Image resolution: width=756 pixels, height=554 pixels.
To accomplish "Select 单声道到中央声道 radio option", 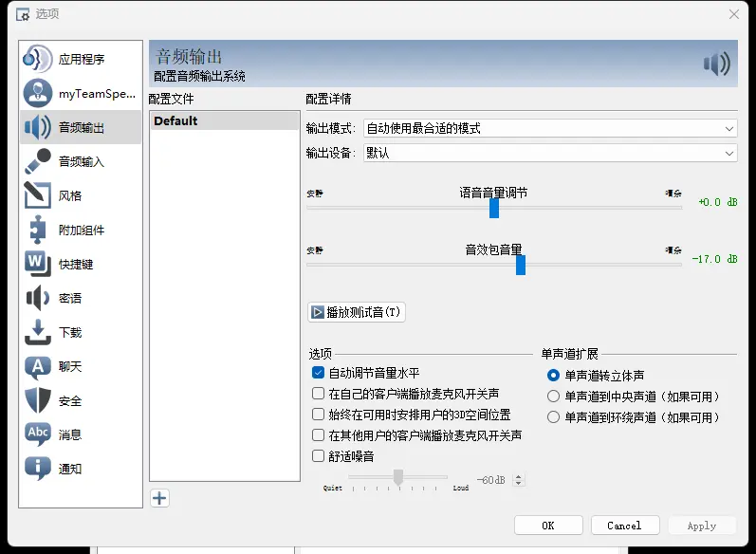I will point(554,397).
